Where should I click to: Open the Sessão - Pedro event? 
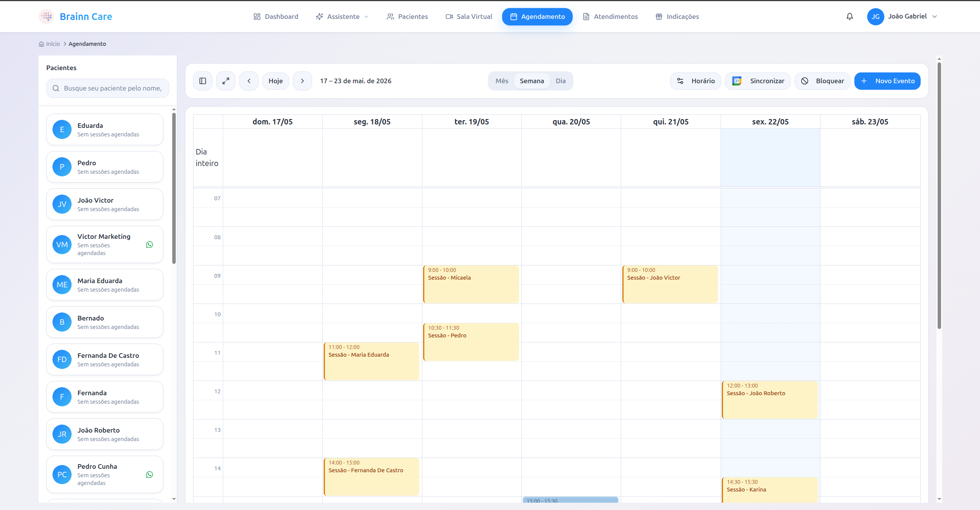point(471,342)
